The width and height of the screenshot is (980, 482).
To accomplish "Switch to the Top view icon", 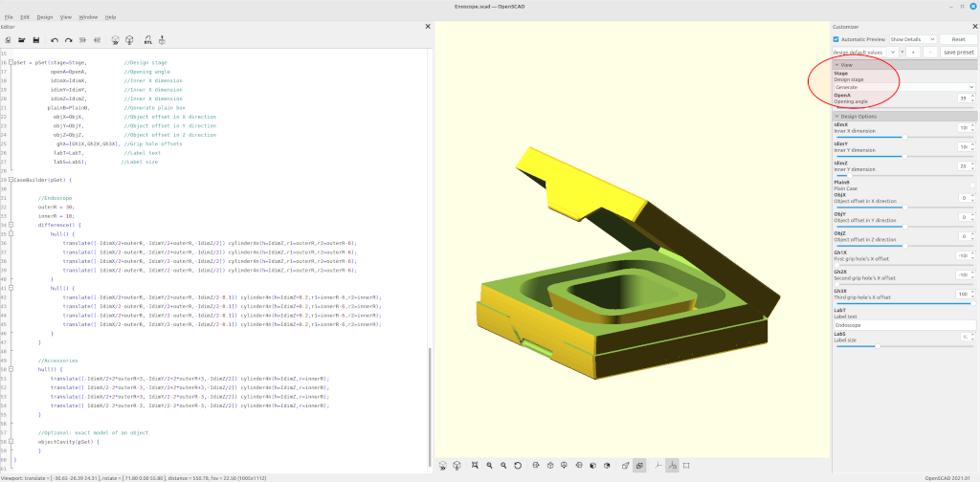I will [x=550, y=465].
